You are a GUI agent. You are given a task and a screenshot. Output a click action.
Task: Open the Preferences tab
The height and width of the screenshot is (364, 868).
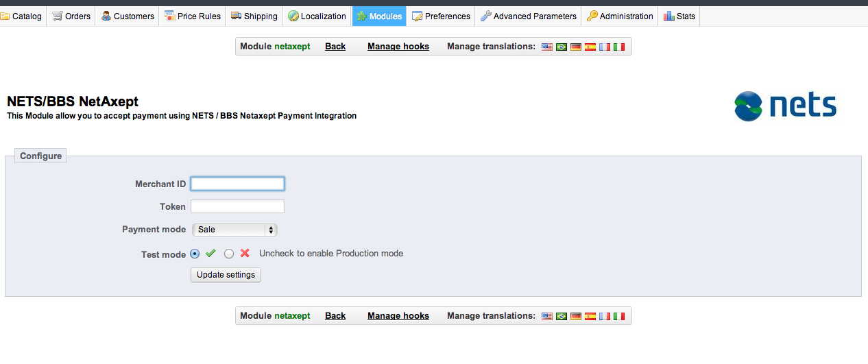[x=441, y=16]
